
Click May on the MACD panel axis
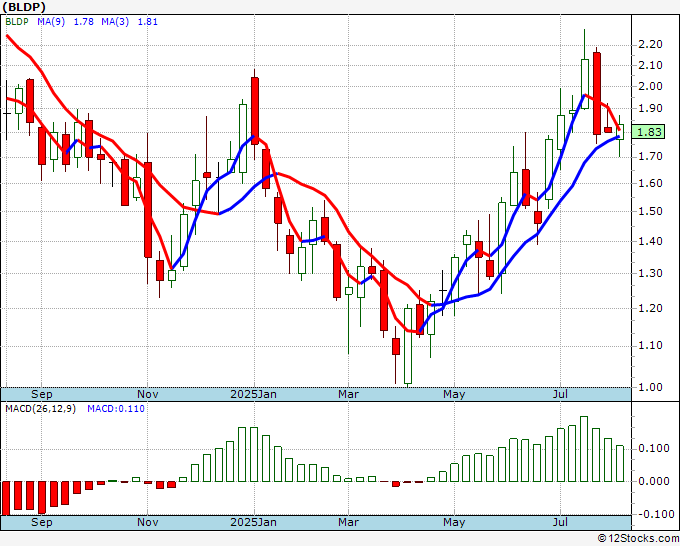coord(454,522)
